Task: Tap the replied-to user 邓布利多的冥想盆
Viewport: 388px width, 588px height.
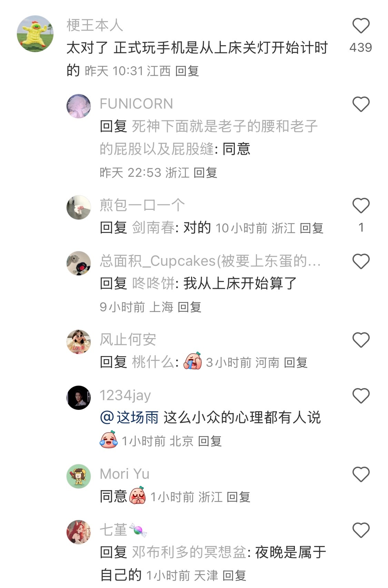Action: pos(189,552)
